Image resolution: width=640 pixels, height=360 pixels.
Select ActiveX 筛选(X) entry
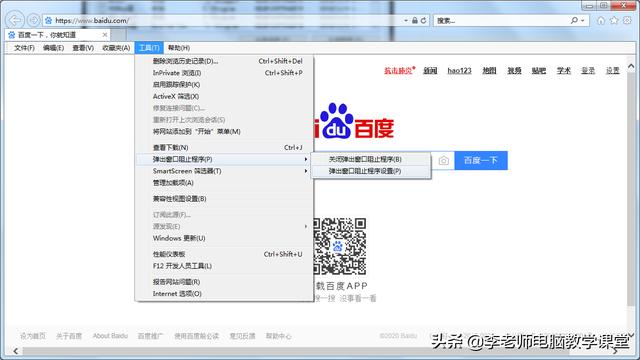point(224,97)
